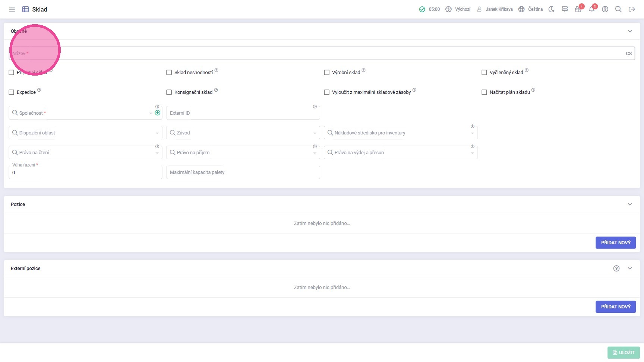Open the Závod dropdown
The width and height of the screenshot is (644, 362).
click(x=243, y=133)
